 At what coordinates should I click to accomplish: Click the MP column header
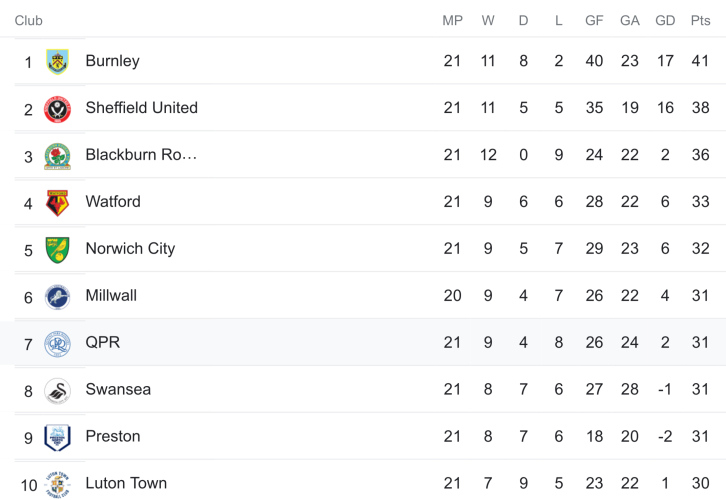coord(452,21)
